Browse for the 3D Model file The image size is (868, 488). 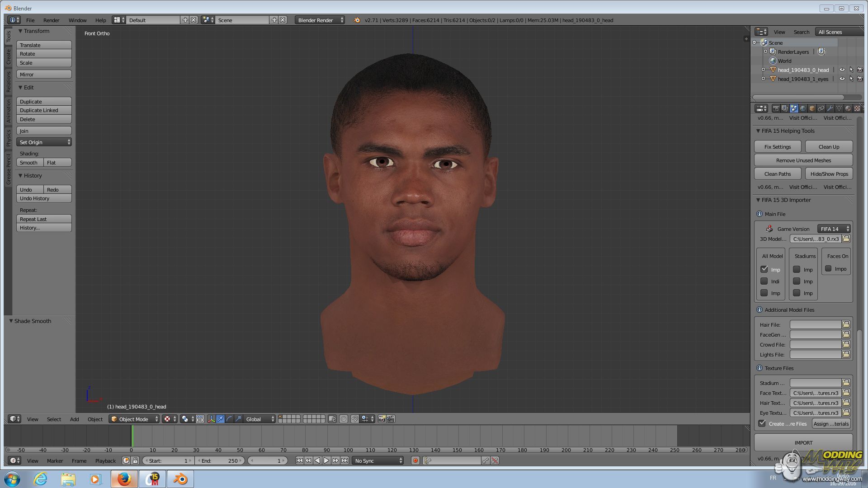coord(846,239)
